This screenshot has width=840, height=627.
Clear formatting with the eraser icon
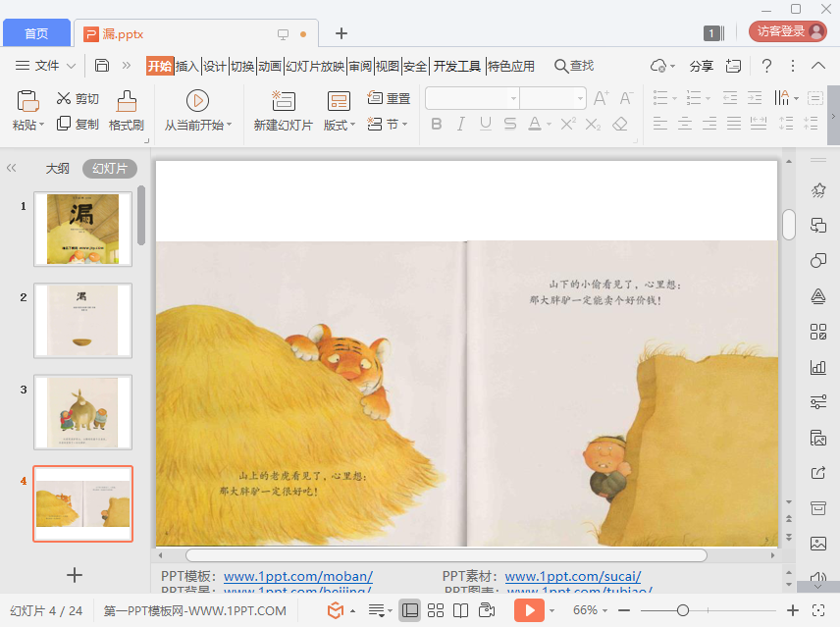[620, 125]
